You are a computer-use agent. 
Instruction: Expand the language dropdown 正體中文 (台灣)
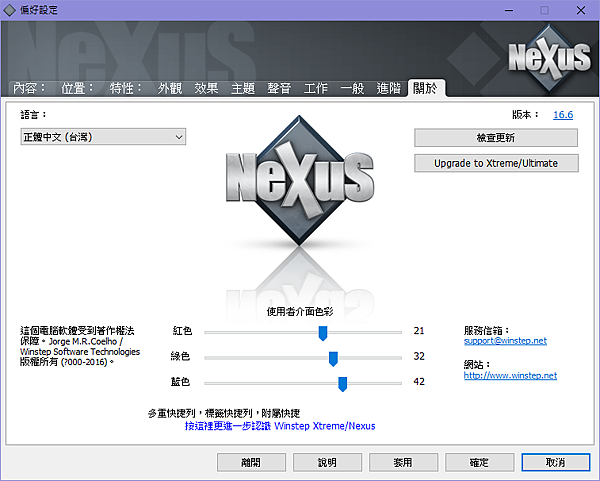pyautogui.click(x=103, y=137)
